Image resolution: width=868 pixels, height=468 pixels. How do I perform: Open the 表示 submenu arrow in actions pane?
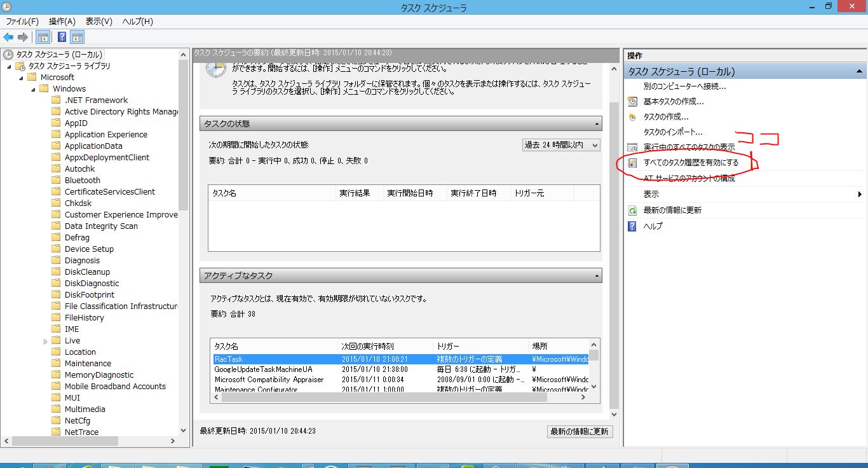(860, 195)
